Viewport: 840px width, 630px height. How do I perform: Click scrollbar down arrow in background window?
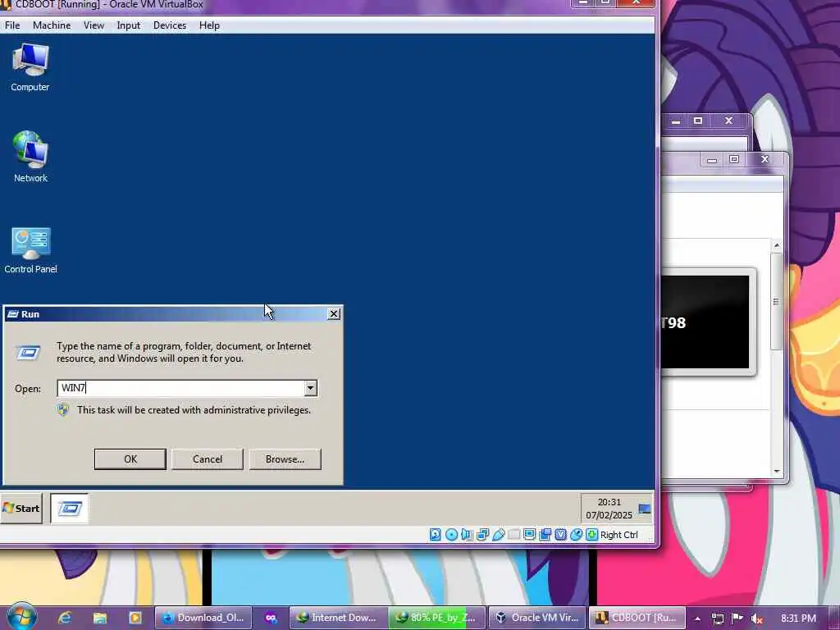click(x=777, y=471)
